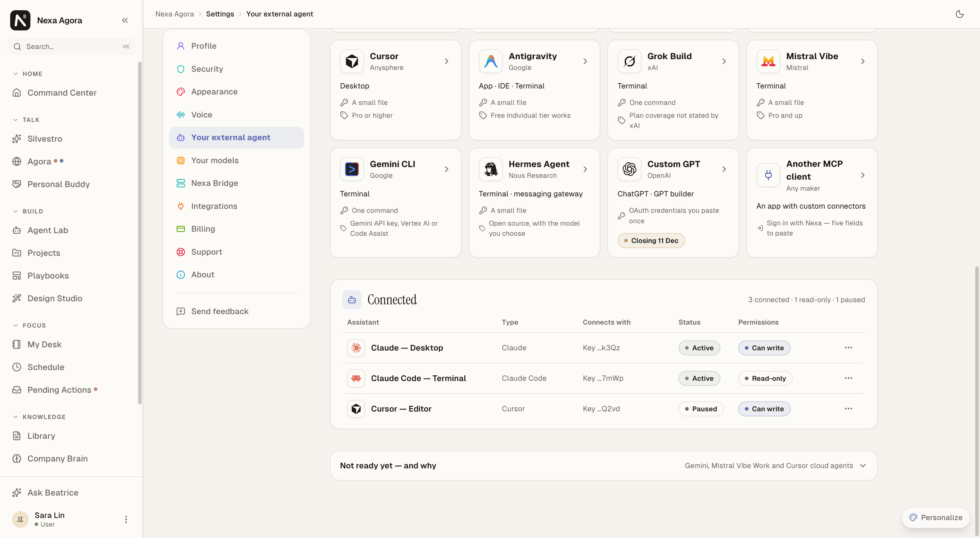This screenshot has height=538, width=980.
Task: Click the Personalize button
Action: point(935,517)
